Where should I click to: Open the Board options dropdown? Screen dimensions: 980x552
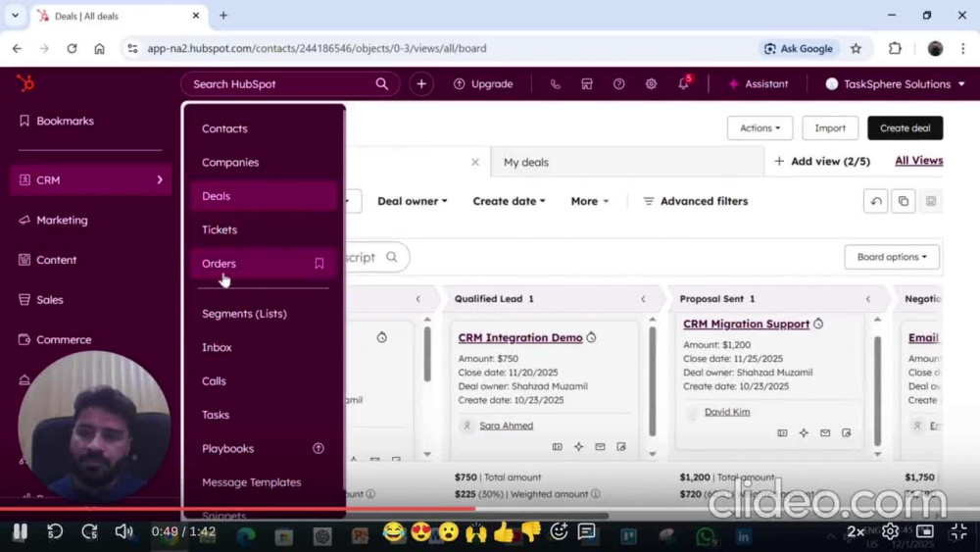[x=892, y=257]
